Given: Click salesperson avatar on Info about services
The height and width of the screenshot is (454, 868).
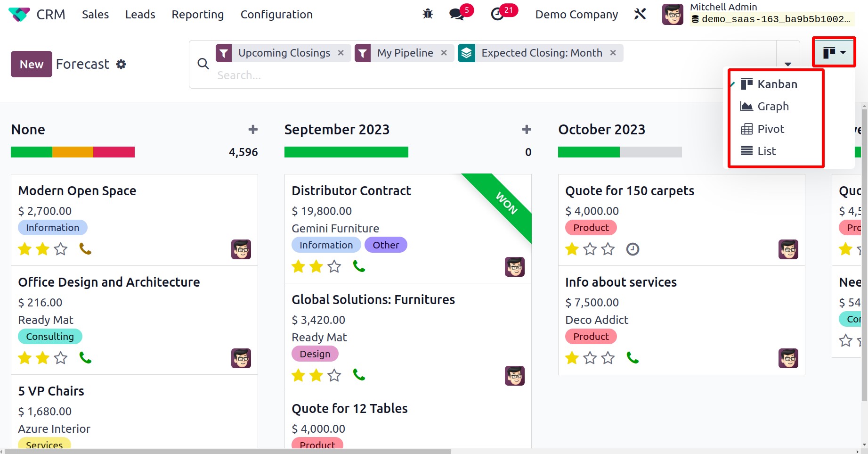Looking at the screenshot, I should pos(788,358).
